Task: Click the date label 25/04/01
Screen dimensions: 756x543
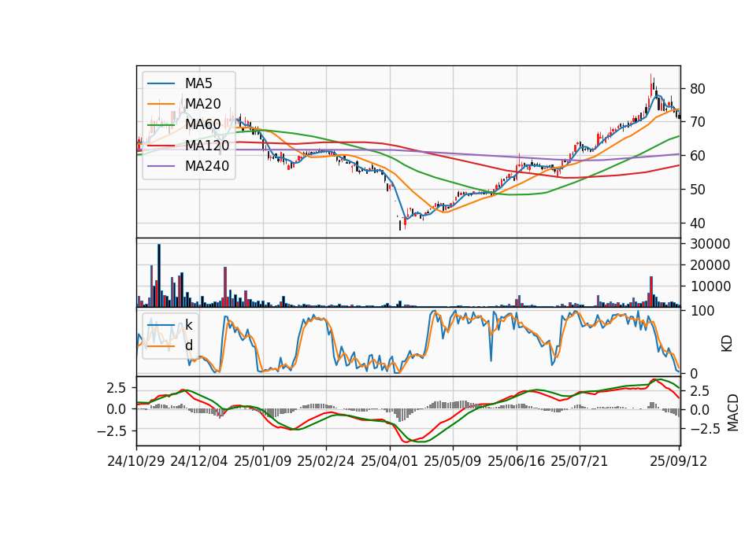Action: [390, 461]
